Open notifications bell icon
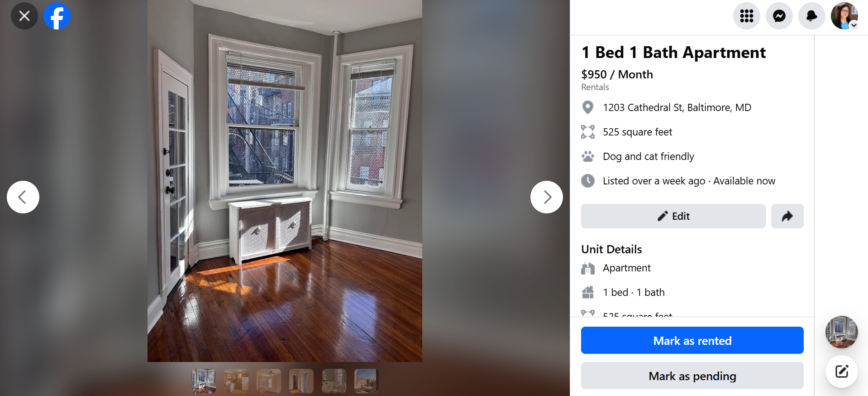 click(812, 16)
